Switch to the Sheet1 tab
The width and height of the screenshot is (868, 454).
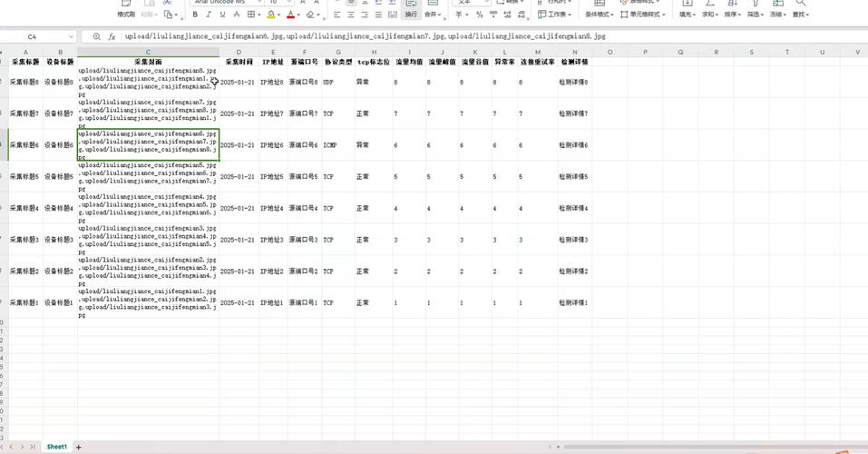[x=57, y=447]
